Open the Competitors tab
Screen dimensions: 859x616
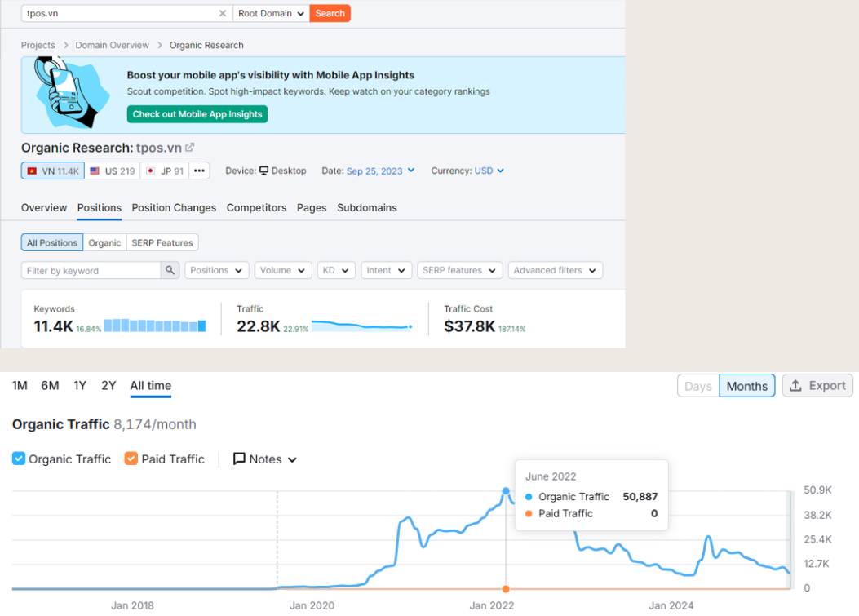coord(256,208)
